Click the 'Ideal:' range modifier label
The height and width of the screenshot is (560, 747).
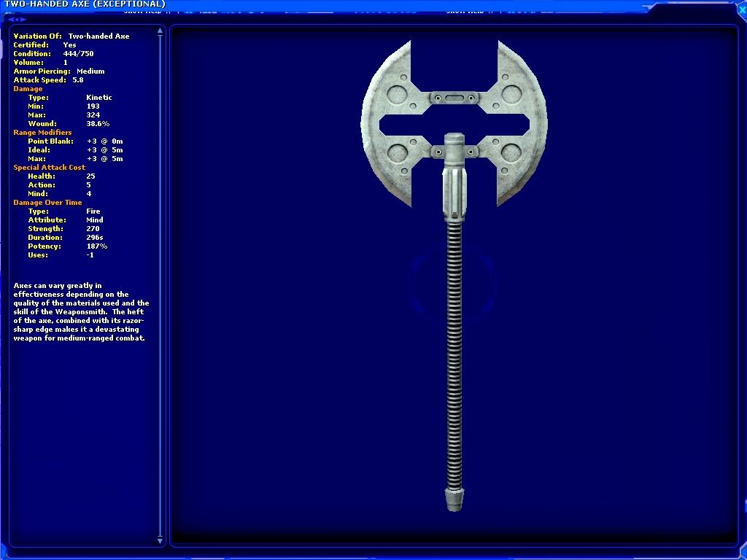pyautogui.click(x=39, y=150)
